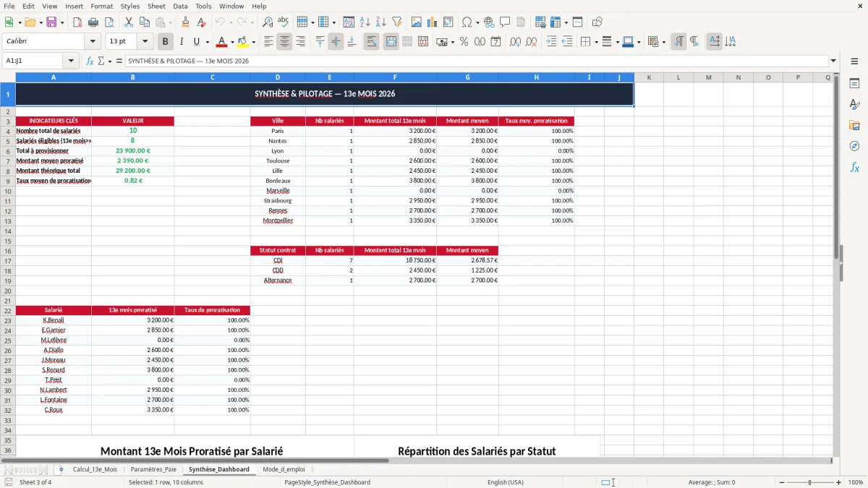
Task: Toggle Center Vertically alignment
Action: click(336, 42)
